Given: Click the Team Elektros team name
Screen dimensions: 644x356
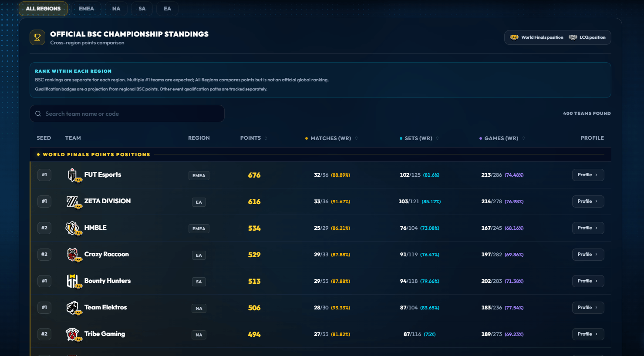Looking at the screenshot, I should [106, 307].
